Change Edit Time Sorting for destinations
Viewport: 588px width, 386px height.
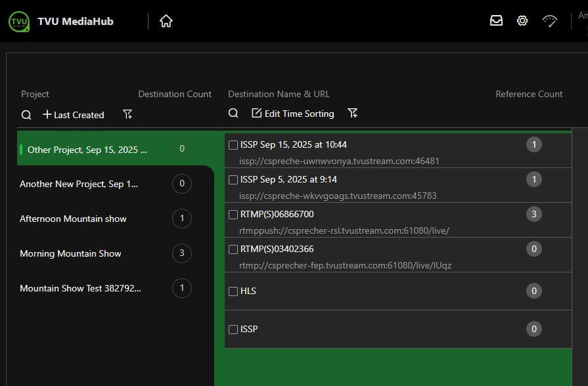point(293,114)
